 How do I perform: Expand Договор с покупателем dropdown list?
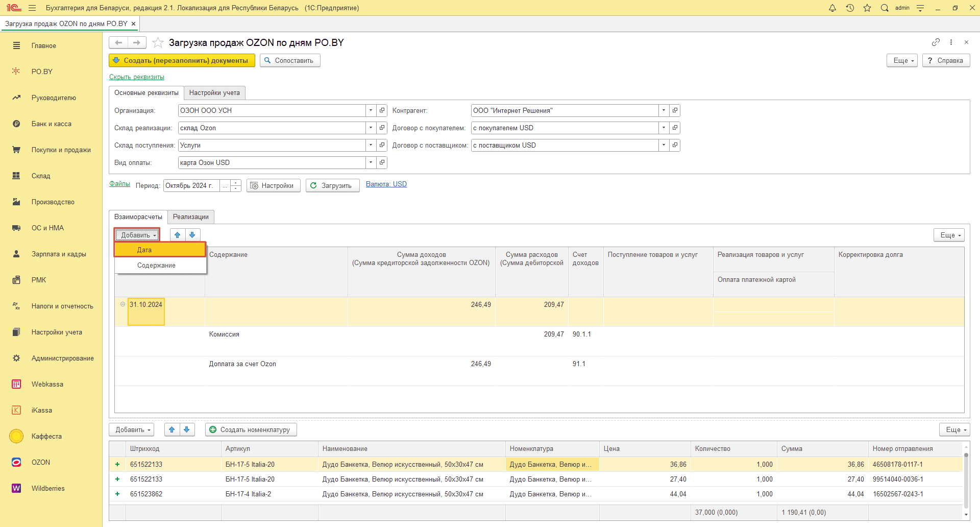tap(664, 128)
